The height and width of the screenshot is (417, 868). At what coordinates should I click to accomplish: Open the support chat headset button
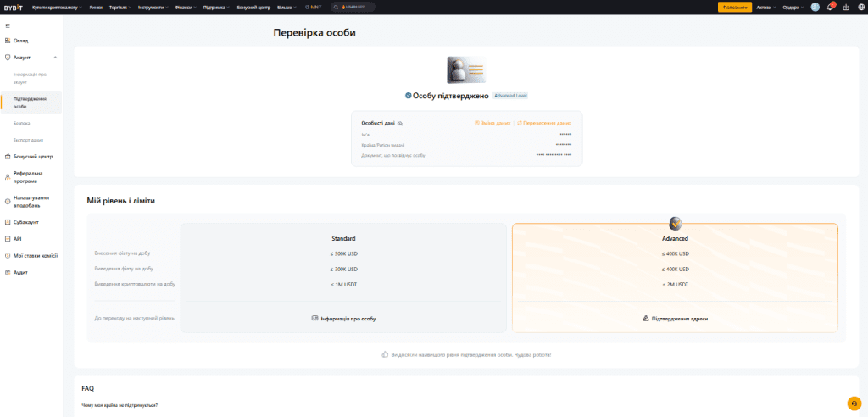(854, 403)
